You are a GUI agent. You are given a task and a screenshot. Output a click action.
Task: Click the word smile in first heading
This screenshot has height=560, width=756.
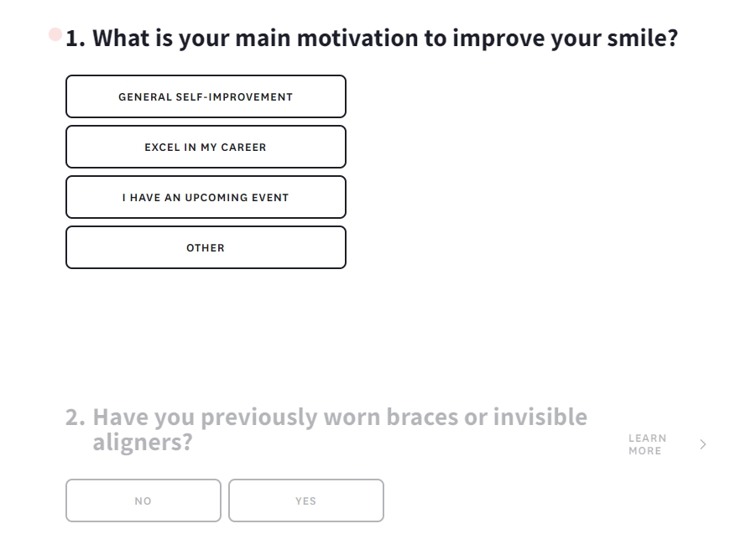642,38
